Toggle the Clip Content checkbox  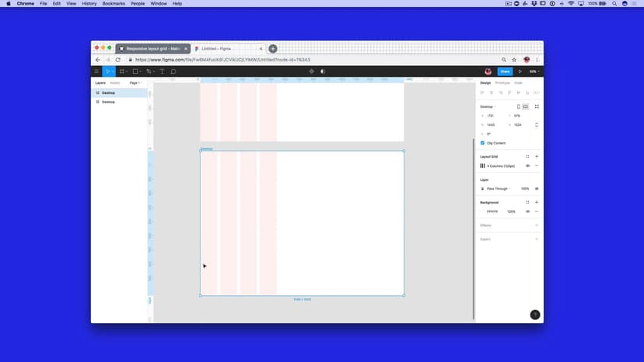482,143
